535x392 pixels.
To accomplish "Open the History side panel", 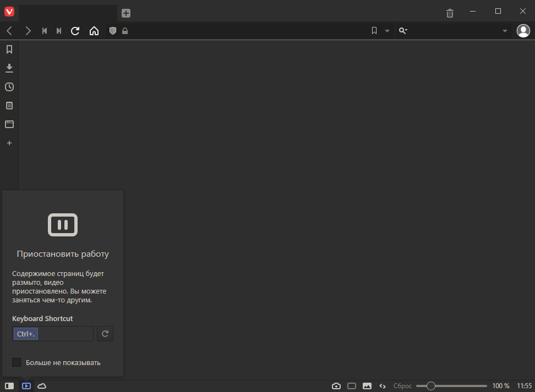I will (9, 87).
